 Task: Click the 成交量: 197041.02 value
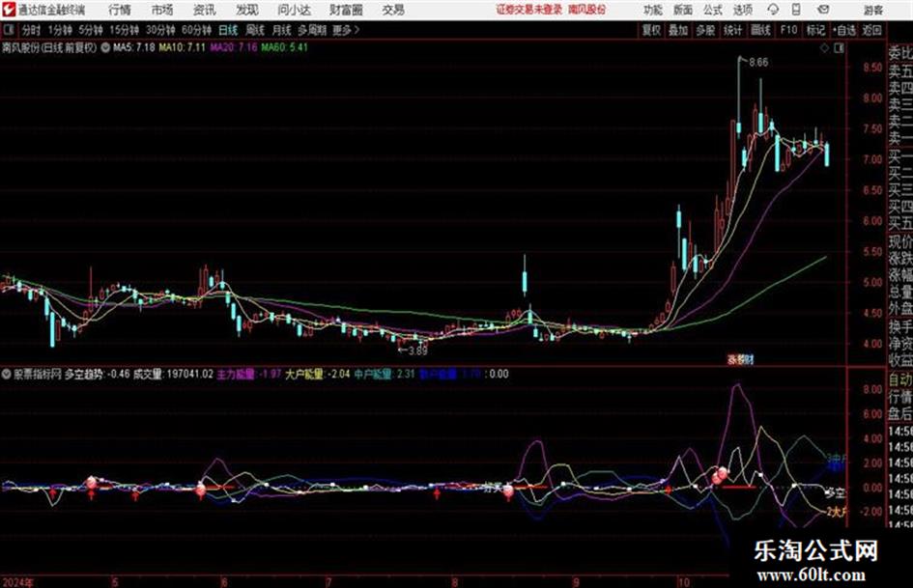[x=174, y=374]
